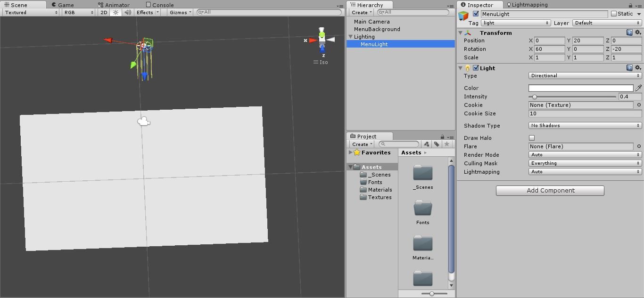Open the Shadow Type dropdown
Image resolution: width=644 pixels, height=298 pixels.
[584, 125]
